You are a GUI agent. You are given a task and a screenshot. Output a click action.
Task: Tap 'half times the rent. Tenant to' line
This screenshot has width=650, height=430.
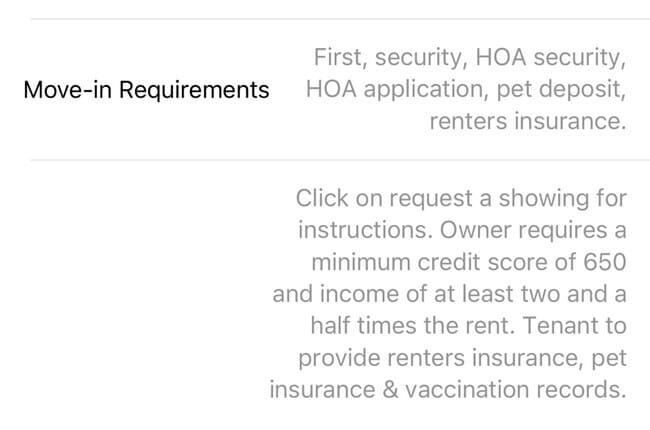click(468, 326)
